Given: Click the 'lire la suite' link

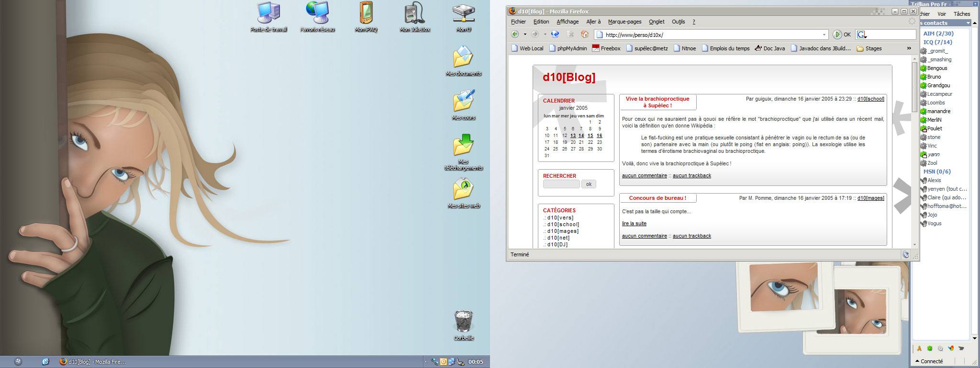Looking at the screenshot, I should [634, 223].
